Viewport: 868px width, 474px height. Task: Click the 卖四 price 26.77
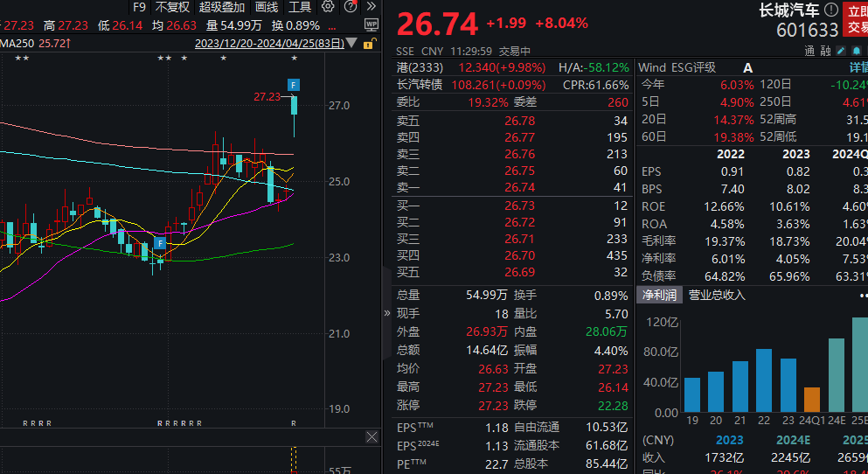[520, 137]
